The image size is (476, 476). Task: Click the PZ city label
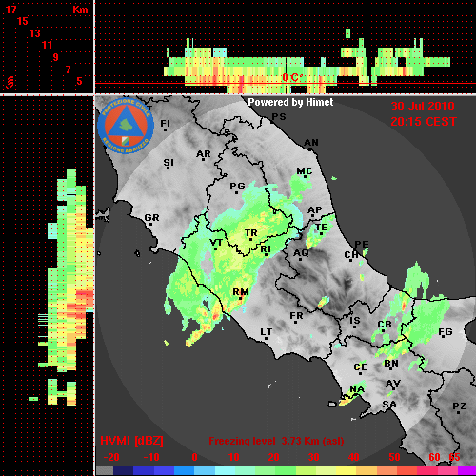pos(459,407)
